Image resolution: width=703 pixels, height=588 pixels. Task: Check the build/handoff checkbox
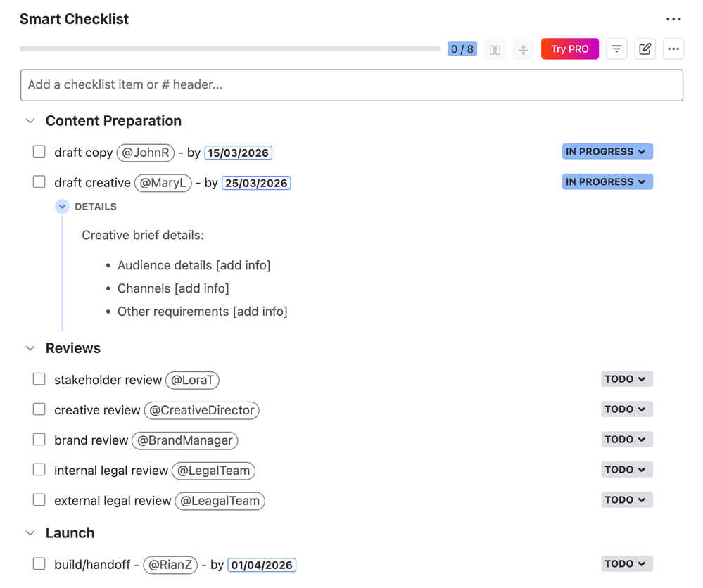pos(39,563)
